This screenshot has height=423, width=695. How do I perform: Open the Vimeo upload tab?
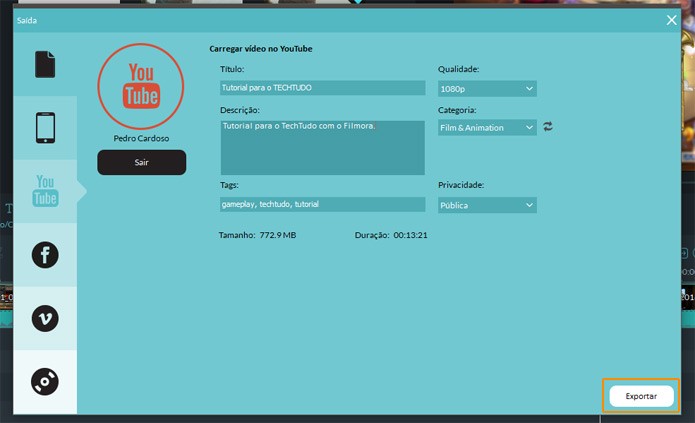click(x=45, y=318)
